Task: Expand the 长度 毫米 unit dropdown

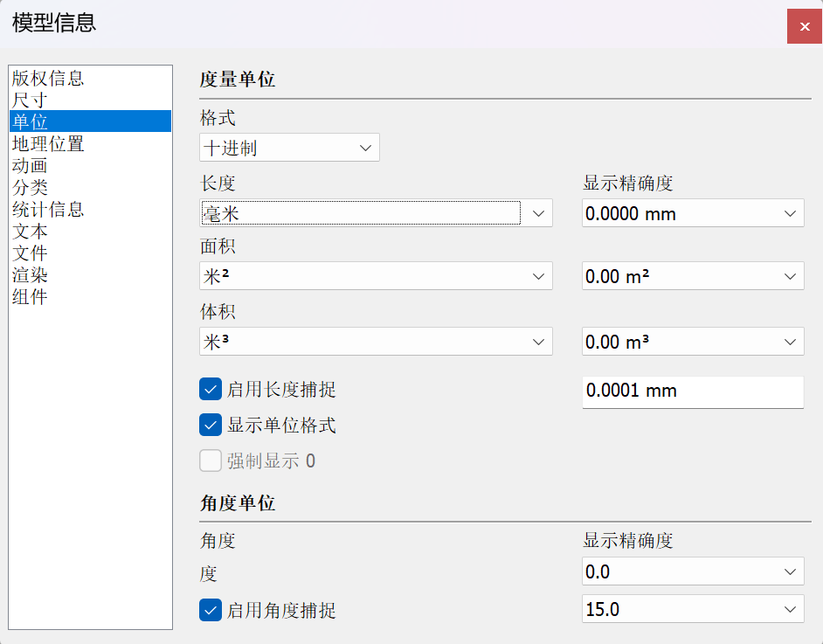Action: [x=376, y=212]
